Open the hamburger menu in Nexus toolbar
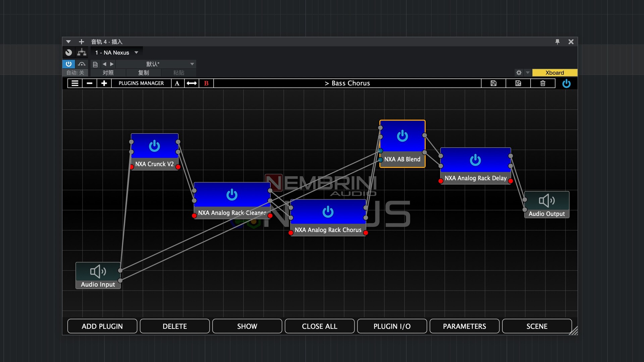The image size is (644, 362). click(75, 83)
